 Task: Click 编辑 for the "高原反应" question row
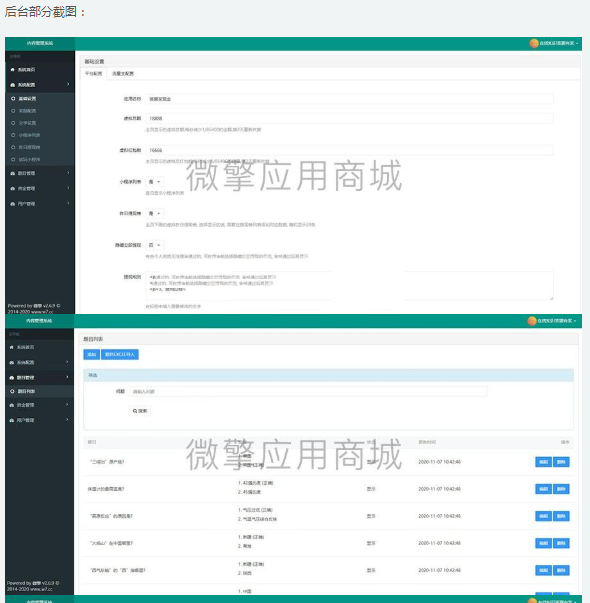coord(543,516)
